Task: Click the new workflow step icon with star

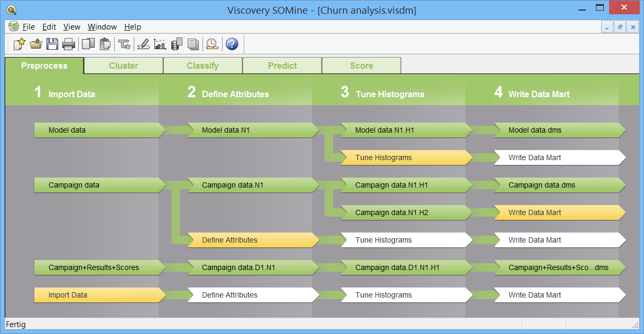Action: click(x=124, y=44)
